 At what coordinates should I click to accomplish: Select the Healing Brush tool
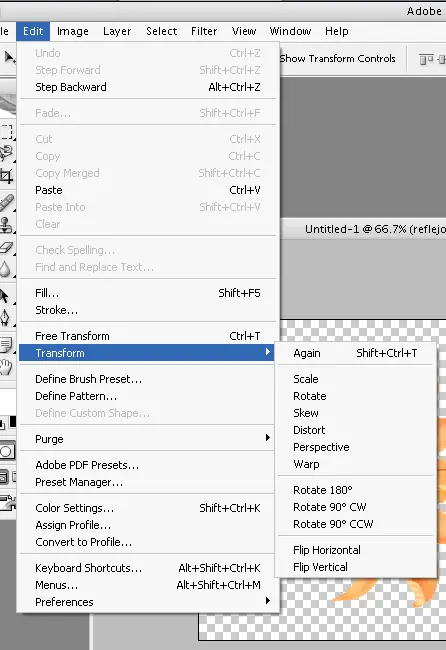coord(6,202)
